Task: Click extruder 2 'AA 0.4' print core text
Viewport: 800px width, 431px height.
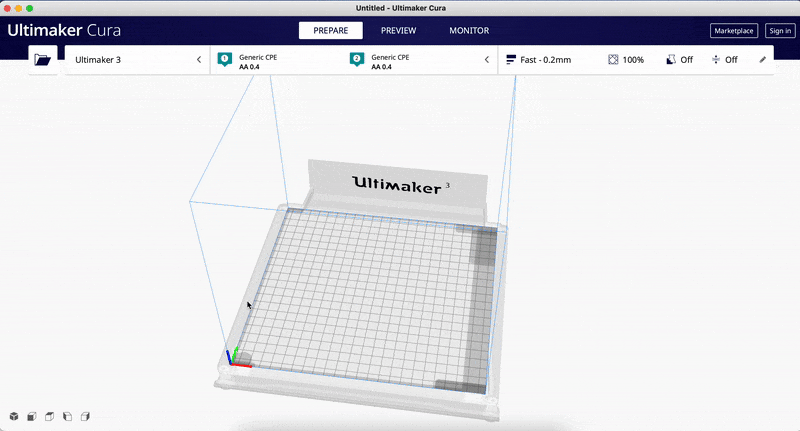Action: [x=382, y=67]
